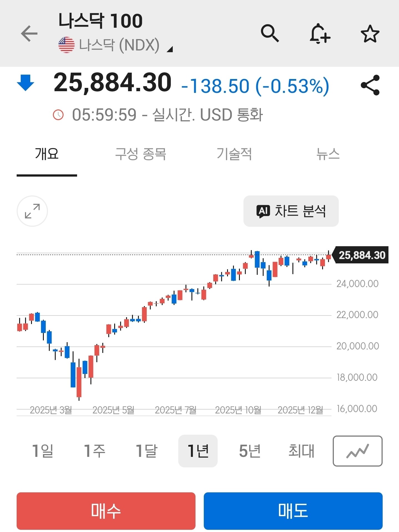Open search with magnifier icon
Screen dimensions: 399x532
click(x=270, y=33)
